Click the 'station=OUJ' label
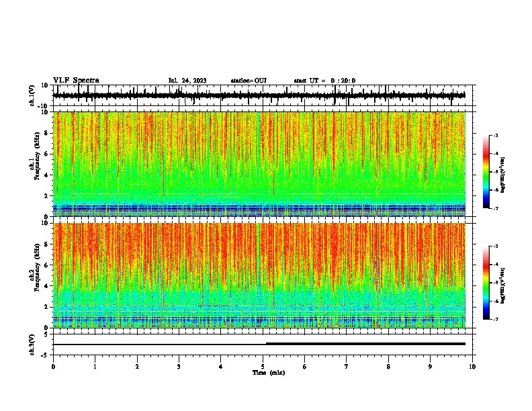 (249, 81)
